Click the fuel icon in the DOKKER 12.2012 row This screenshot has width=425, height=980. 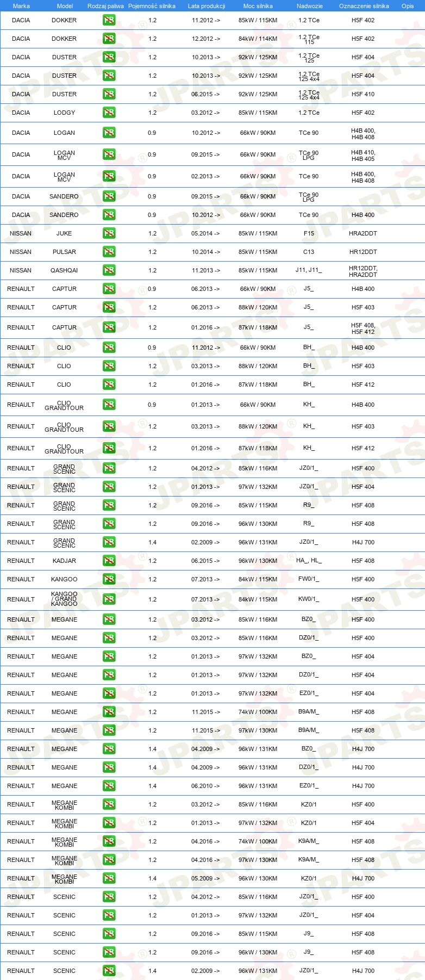[x=109, y=39]
